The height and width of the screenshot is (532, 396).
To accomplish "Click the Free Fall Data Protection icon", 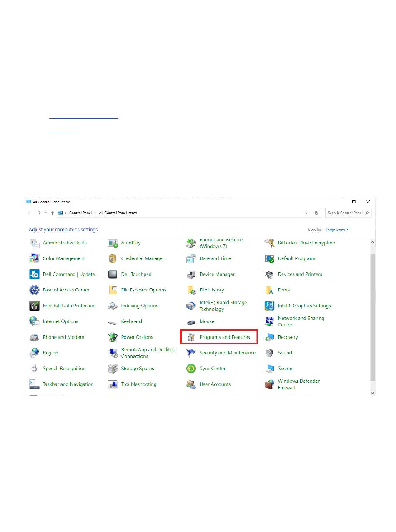I will point(35,306).
